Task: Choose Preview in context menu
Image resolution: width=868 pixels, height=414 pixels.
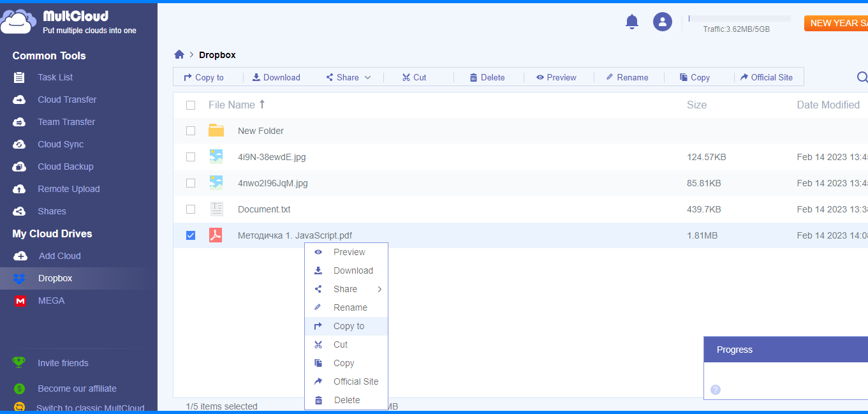Action: [x=346, y=252]
